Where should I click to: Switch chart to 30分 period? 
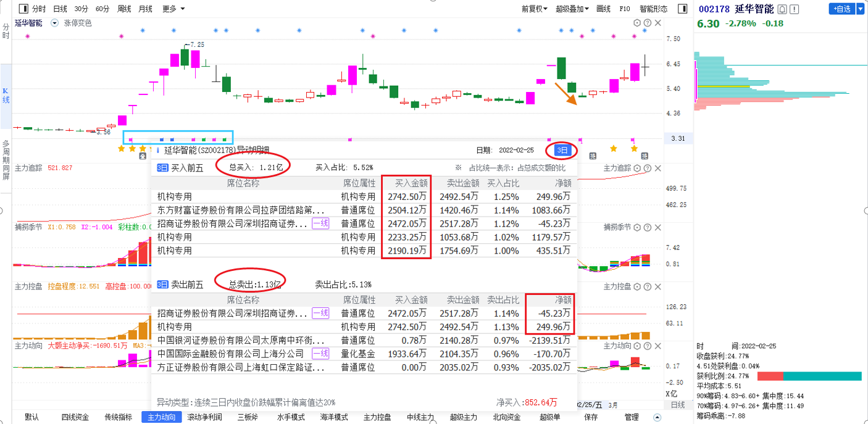pyautogui.click(x=81, y=9)
